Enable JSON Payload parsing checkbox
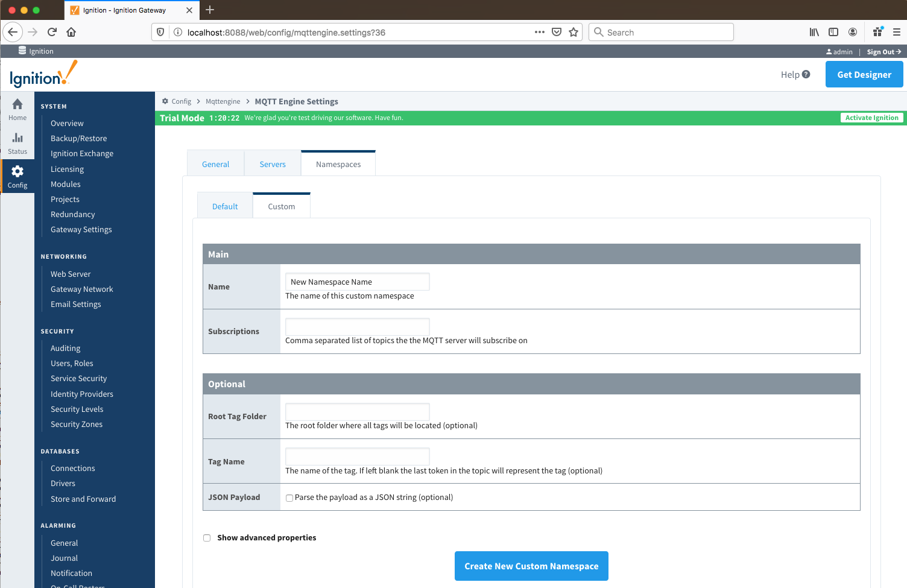907x588 pixels. [289, 498]
